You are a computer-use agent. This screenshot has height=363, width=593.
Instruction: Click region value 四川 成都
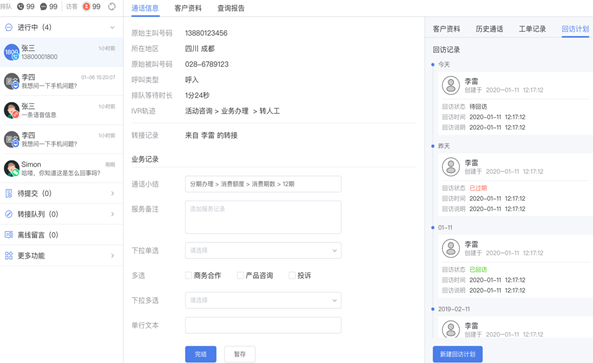pyautogui.click(x=200, y=49)
